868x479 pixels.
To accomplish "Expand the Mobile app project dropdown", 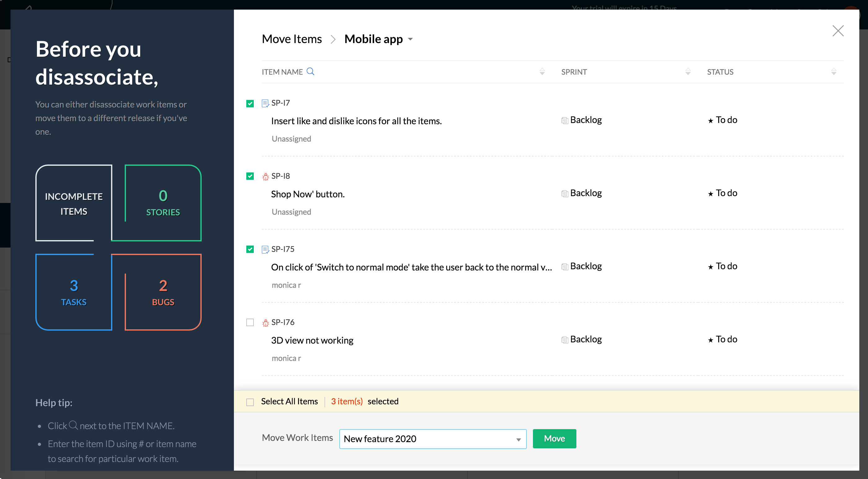I will 410,39.
